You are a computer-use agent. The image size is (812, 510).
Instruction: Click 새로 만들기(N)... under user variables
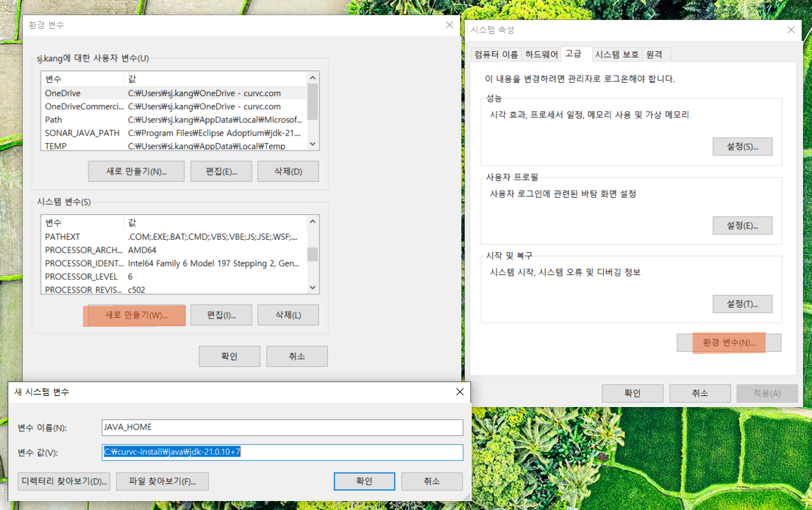(x=136, y=171)
